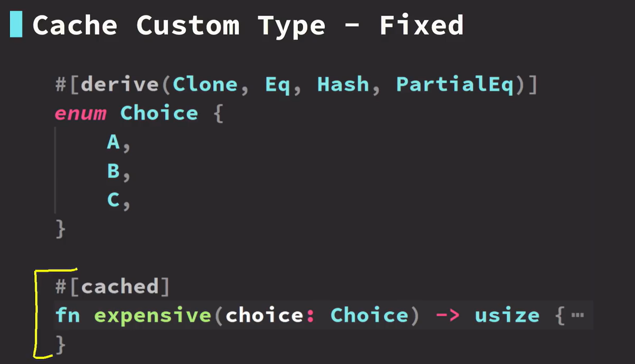Click the 'derive' attribute keyword
The height and width of the screenshot is (364, 635).
pyautogui.click(x=120, y=85)
